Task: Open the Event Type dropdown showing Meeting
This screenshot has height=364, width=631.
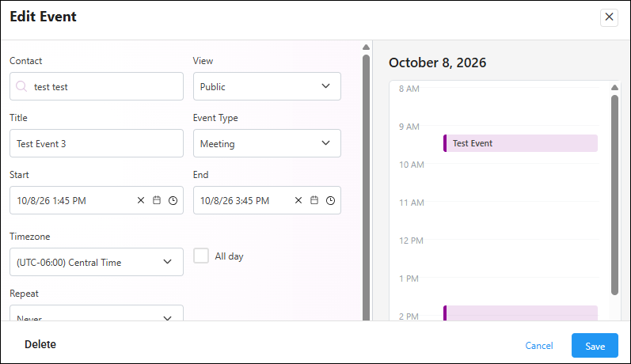Action: [267, 143]
